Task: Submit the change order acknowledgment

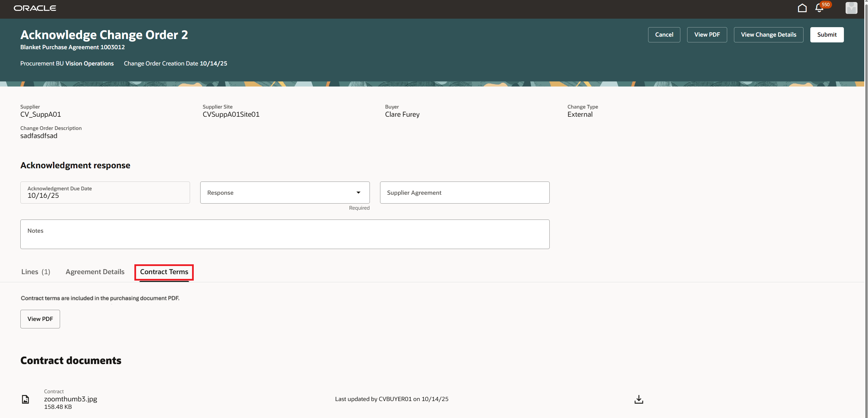Action: tap(827, 35)
